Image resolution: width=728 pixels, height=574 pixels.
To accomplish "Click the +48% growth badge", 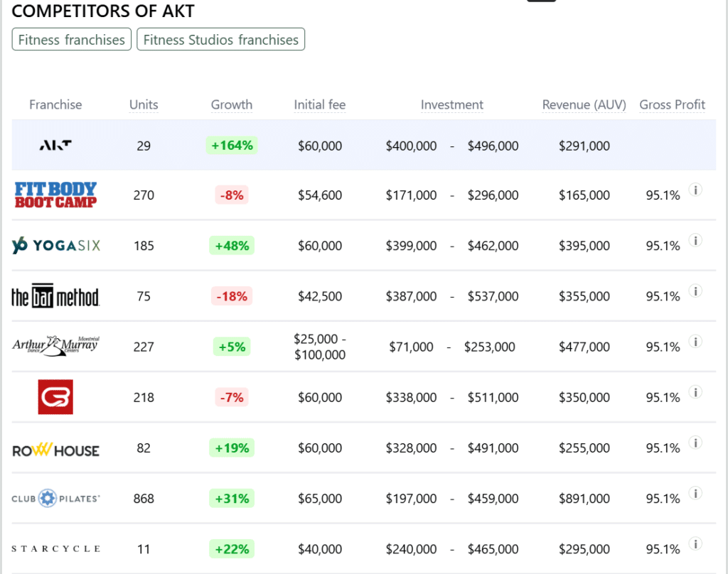I will click(232, 246).
